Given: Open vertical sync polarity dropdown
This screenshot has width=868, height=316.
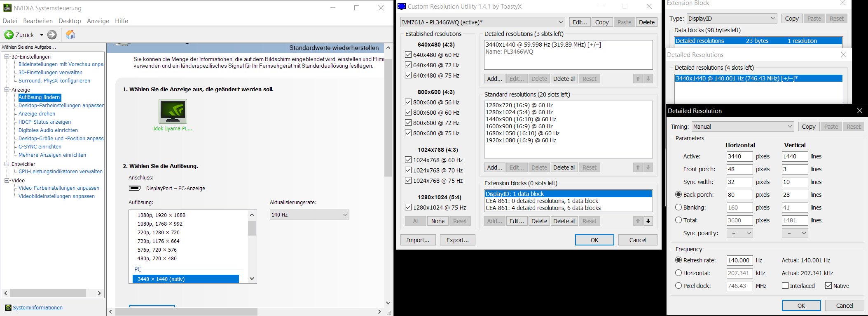Looking at the screenshot, I should point(795,233).
